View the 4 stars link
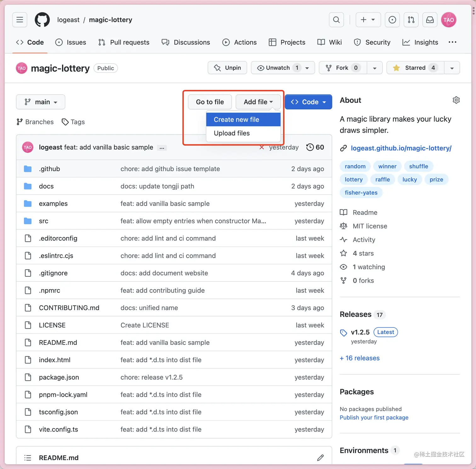Screen dimensions: 476x469 357,253
